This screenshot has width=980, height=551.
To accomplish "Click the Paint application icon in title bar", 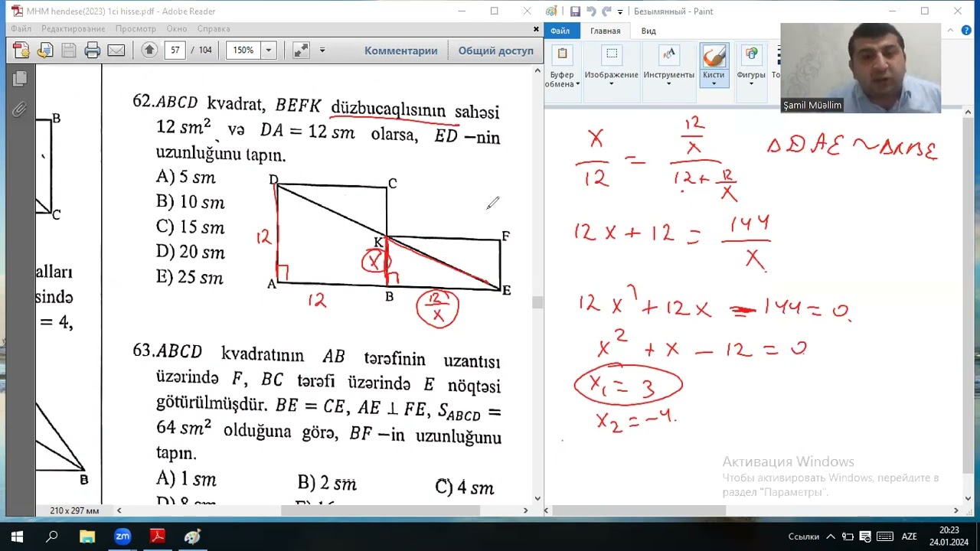I will click(552, 11).
